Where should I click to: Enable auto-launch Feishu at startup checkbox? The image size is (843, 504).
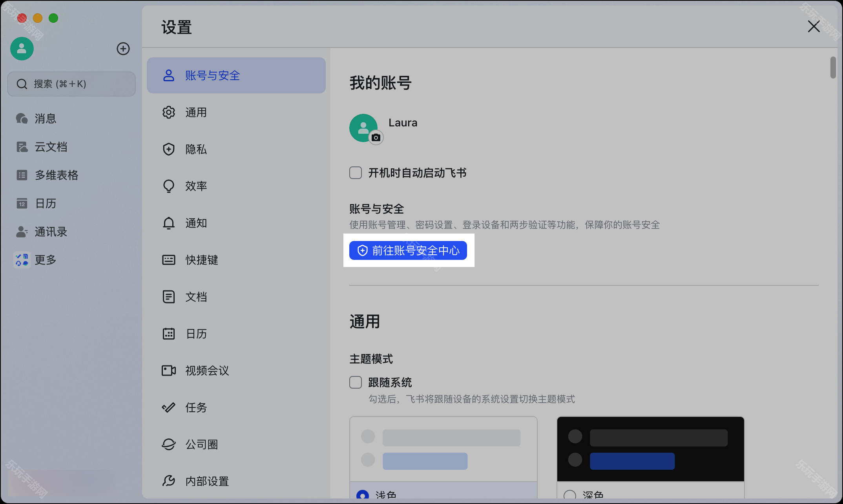click(356, 173)
